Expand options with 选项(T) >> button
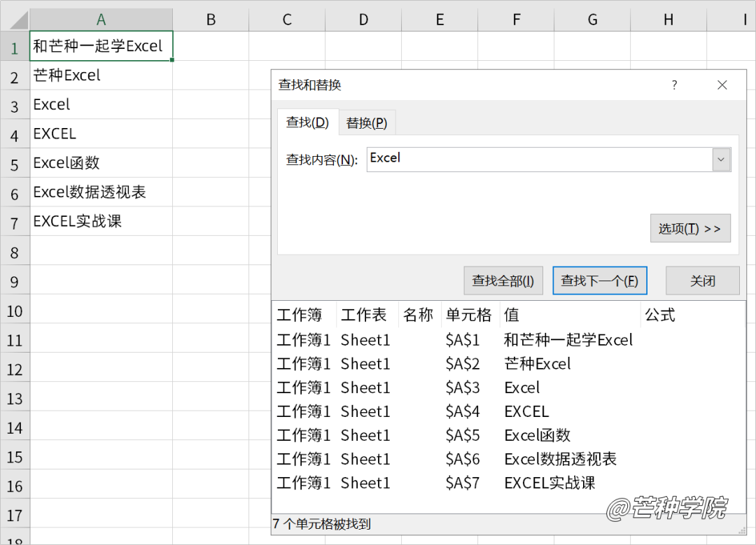This screenshot has height=545, width=756. pos(689,229)
